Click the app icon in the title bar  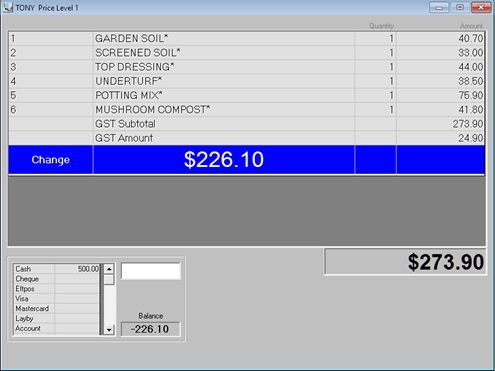(8, 7)
